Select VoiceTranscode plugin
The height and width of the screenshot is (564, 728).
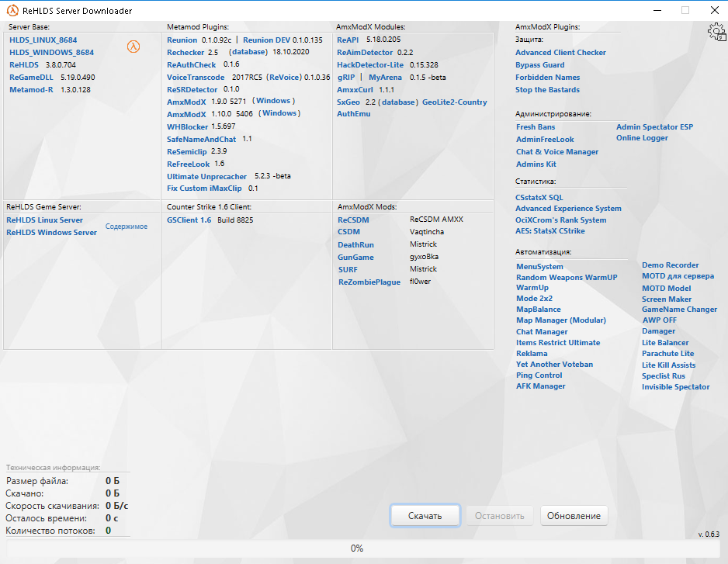pos(196,77)
